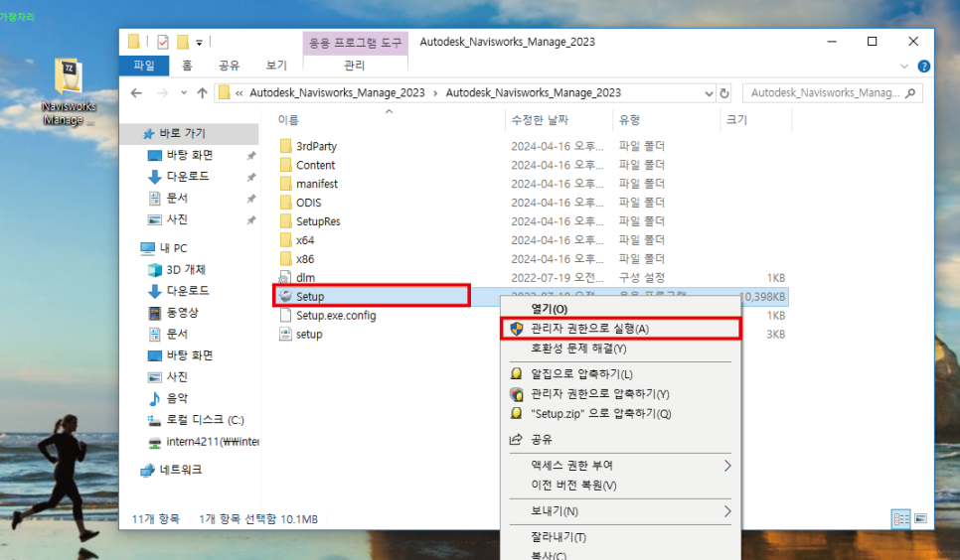960x560 pixels.
Task: Open pinned 다운로드 under quick access
Action: coord(179,177)
